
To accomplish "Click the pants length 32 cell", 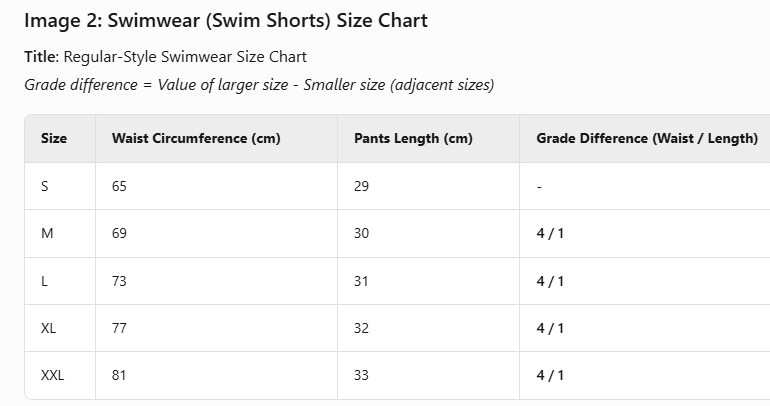I will tap(362, 328).
